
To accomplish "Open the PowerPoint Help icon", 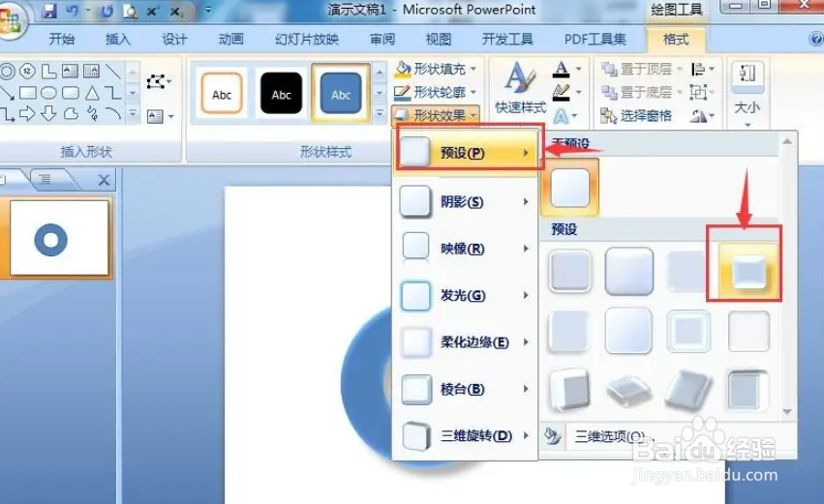I will tap(816, 39).
